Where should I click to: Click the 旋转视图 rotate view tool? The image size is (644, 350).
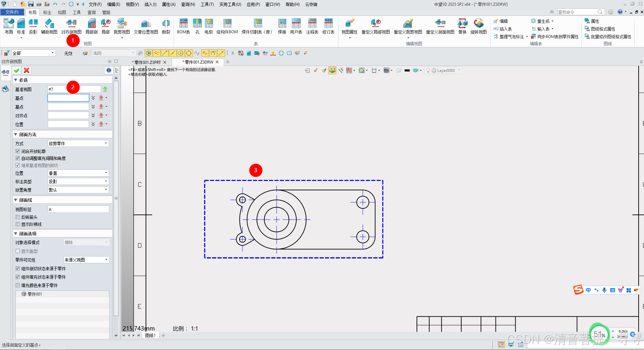pyautogui.click(x=478, y=26)
